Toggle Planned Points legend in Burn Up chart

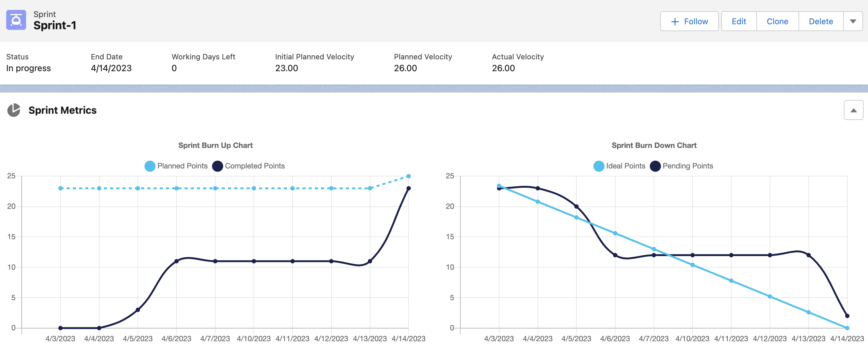(176, 166)
